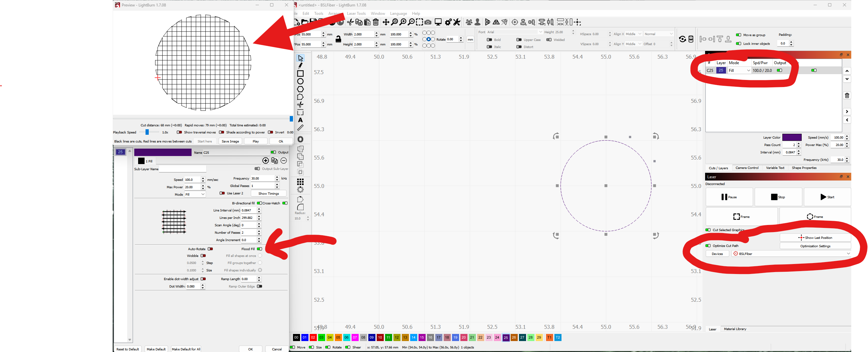Click Show Timings button
This screenshot has height=352, width=868.
click(x=269, y=194)
